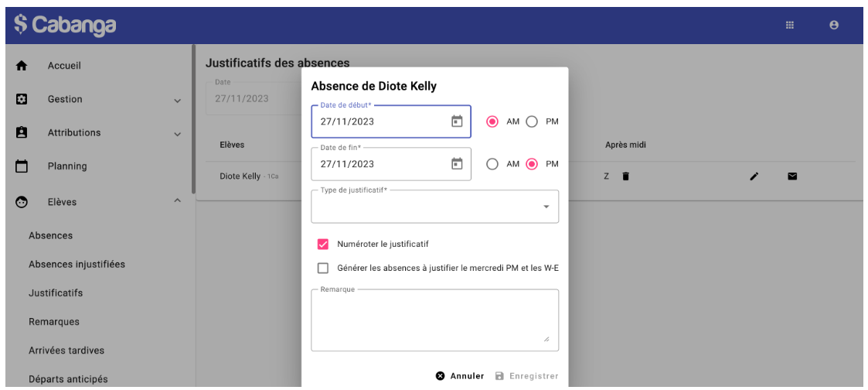Uncheck Numéroter le justificatif

323,244
